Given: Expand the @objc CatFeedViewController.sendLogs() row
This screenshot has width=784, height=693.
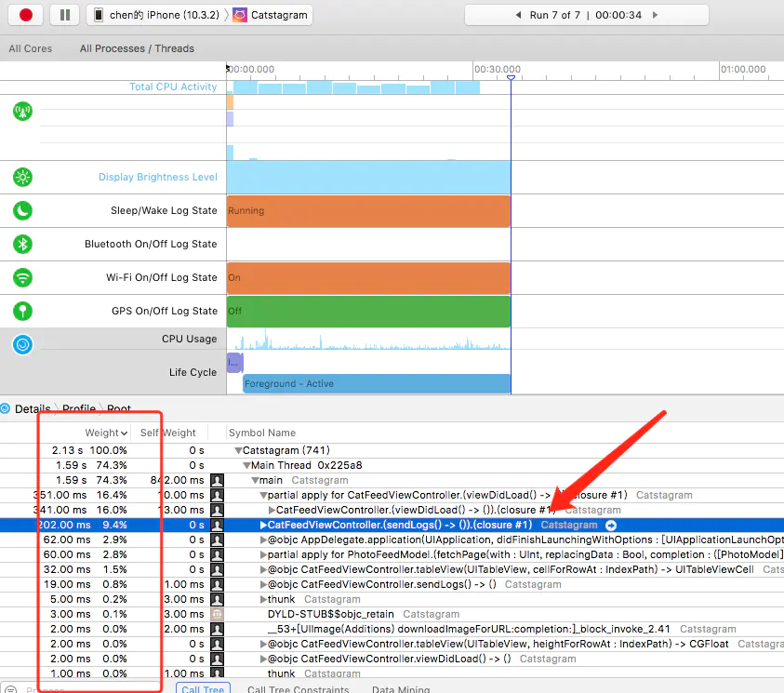Looking at the screenshot, I should pyautogui.click(x=263, y=584).
